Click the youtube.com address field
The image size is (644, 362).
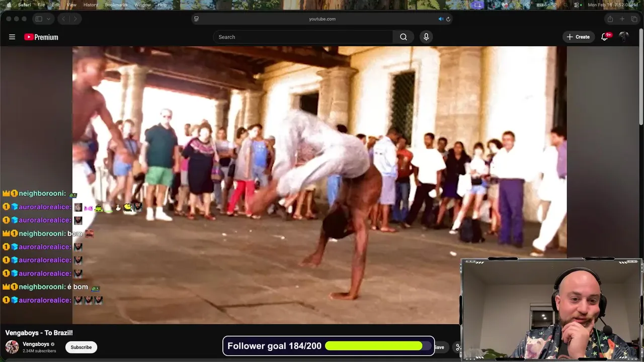point(322,19)
